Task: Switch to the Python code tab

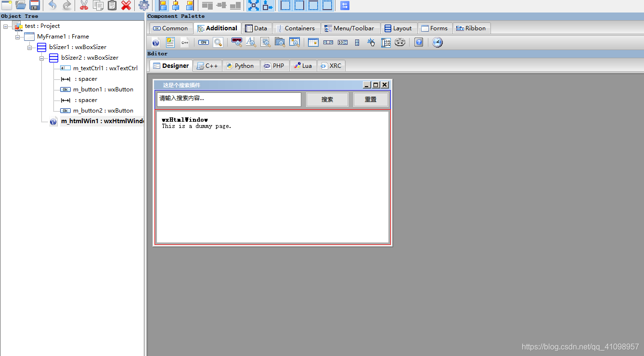Action: pos(241,65)
